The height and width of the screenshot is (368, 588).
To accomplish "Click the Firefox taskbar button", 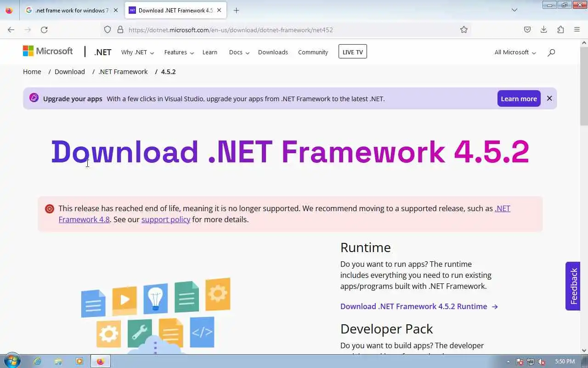I will click(x=101, y=362).
